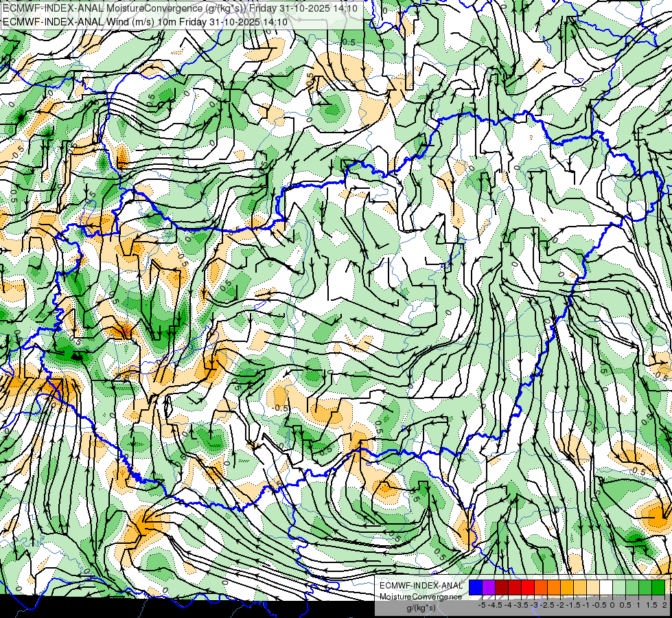
Task: Click the legend swatch between -4 and -3.5
Action: [515, 588]
